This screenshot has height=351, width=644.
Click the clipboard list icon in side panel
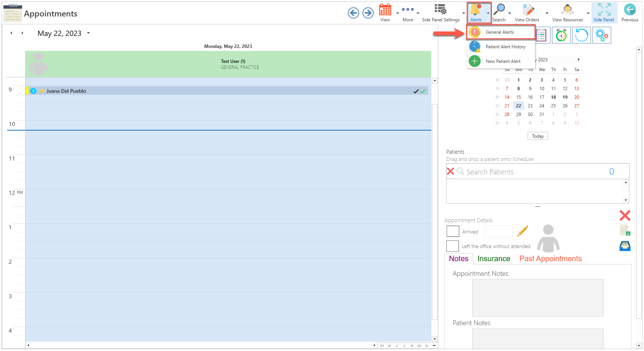[541, 36]
